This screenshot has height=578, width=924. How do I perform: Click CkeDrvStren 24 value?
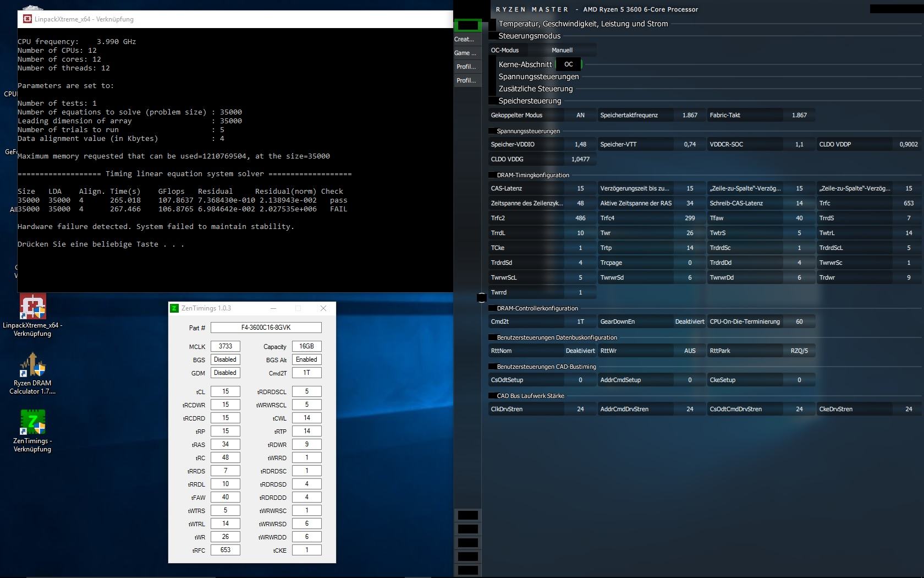click(x=909, y=409)
